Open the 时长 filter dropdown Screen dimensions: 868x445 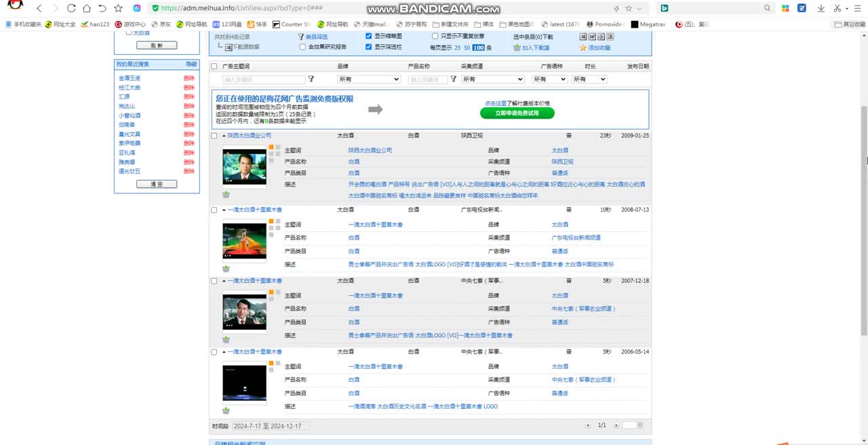[x=589, y=79]
